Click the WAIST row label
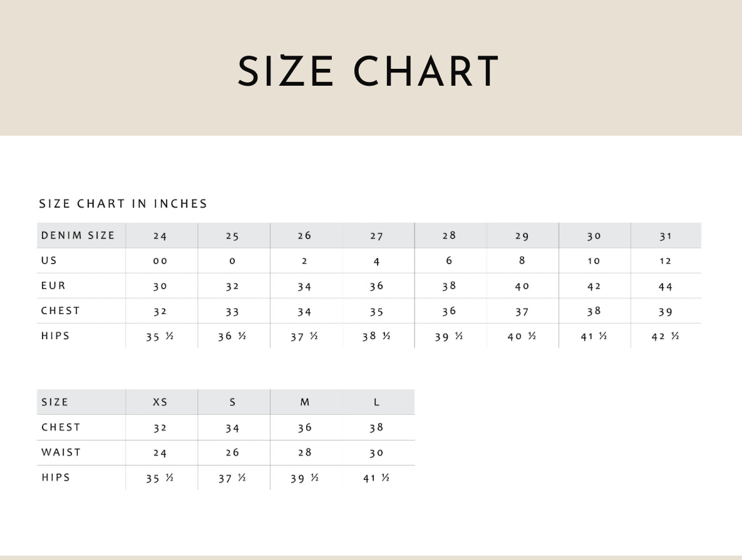Image resolution: width=742 pixels, height=560 pixels. (61, 452)
